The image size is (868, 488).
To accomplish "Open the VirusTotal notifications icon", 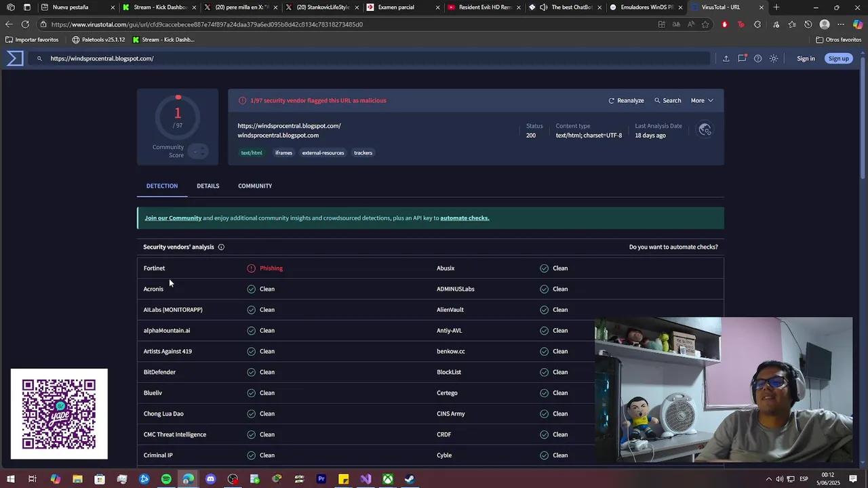I will 742,58.
